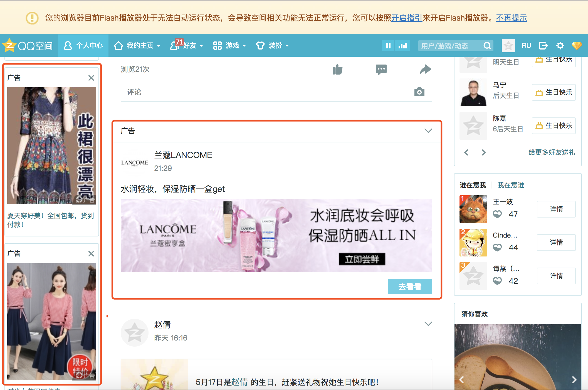Open 装扮 dropdown menu
Screen dimensions: 588x390
[x=272, y=45]
